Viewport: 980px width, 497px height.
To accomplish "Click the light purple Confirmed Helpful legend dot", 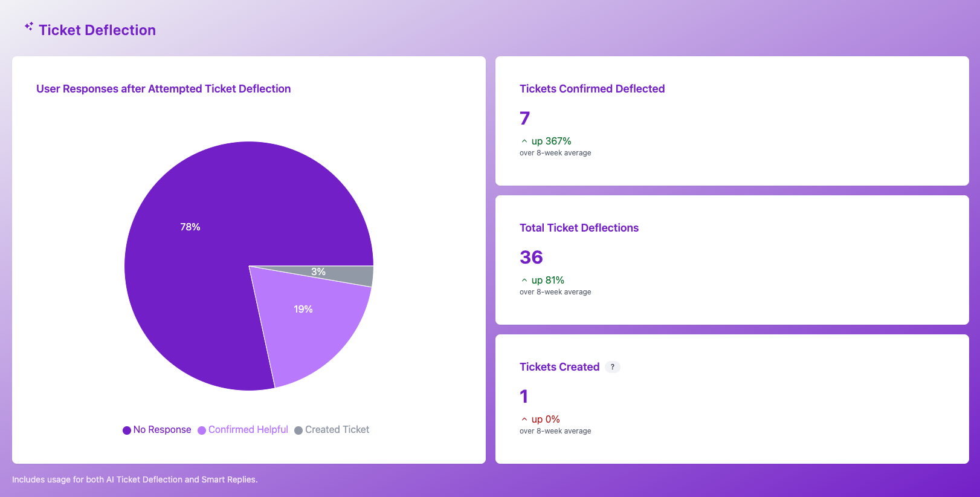I will 202,430.
